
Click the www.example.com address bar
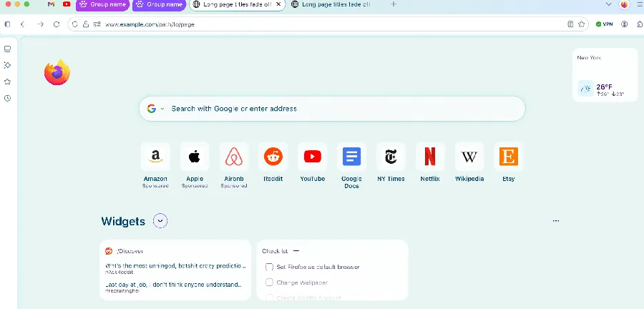click(x=328, y=24)
